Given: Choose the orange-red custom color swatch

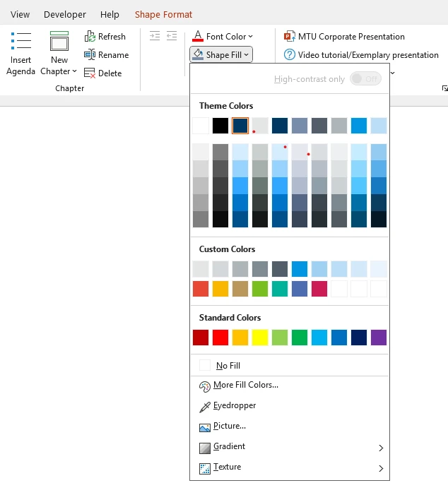Looking at the screenshot, I should (201, 289).
